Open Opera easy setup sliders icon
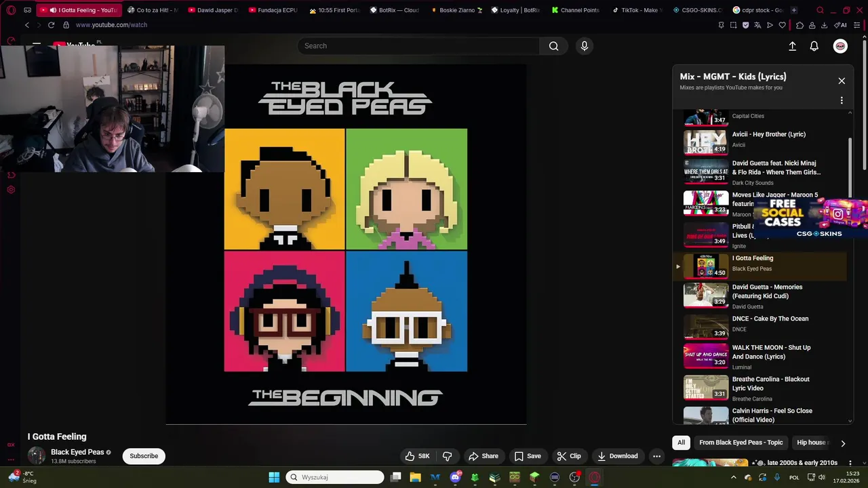This screenshot has height=488, width=868. pyautogui.click(x=856, y=25)
